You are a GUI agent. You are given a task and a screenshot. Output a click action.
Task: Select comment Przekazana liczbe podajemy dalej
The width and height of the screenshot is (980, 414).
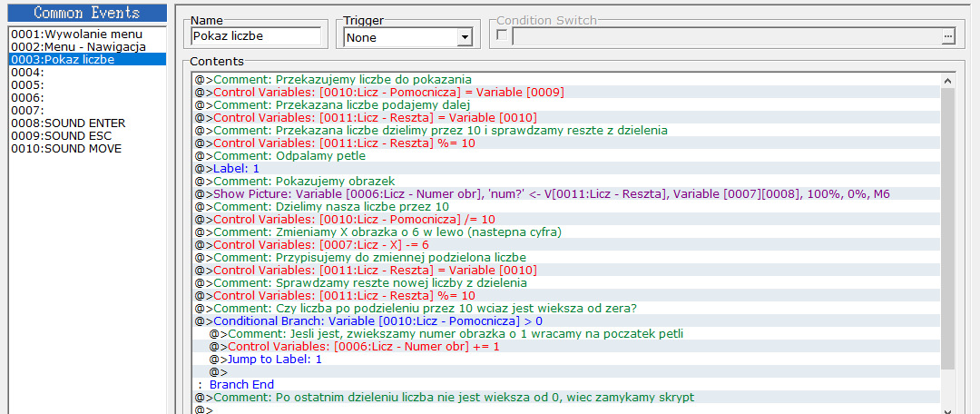tap(565, 105)
